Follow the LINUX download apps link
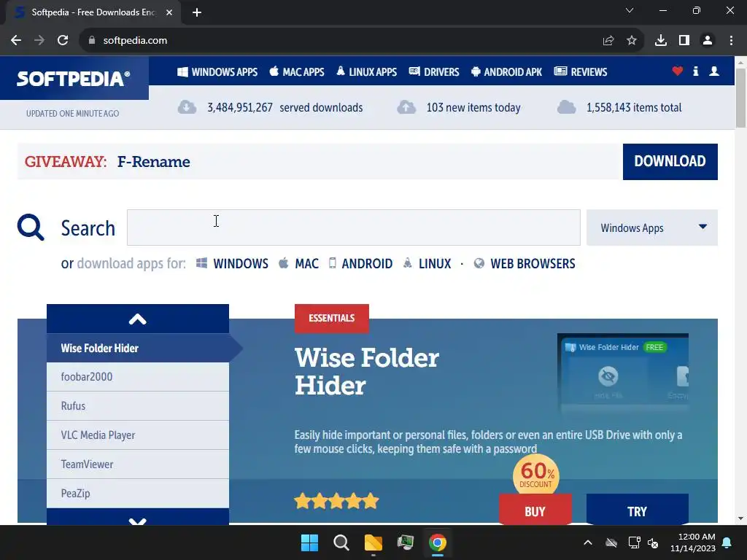The image size is (747, 560). click(x=427, y=263)
